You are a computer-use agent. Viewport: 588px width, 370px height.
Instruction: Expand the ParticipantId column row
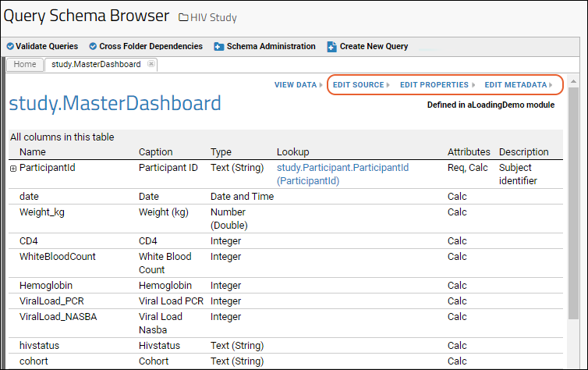click(13, 168)
